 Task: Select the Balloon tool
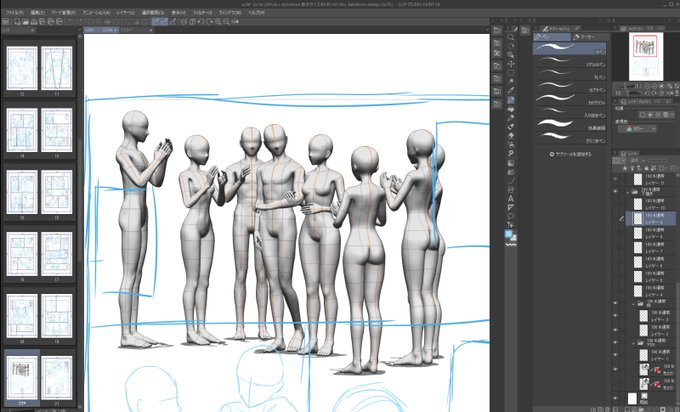point(511,216)
